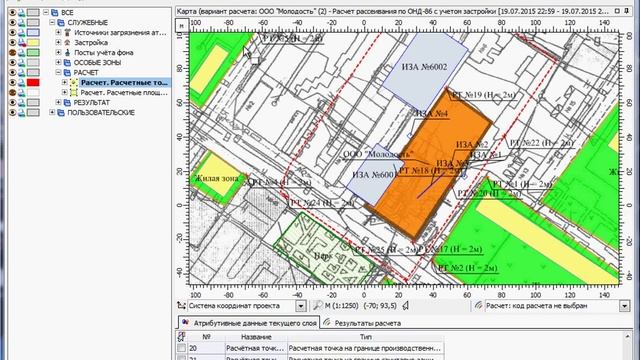Open the Расчет код расчета dropdown arrow
Image resolution: width=640 pixels, height=360 pixels.
coord(624,306)
